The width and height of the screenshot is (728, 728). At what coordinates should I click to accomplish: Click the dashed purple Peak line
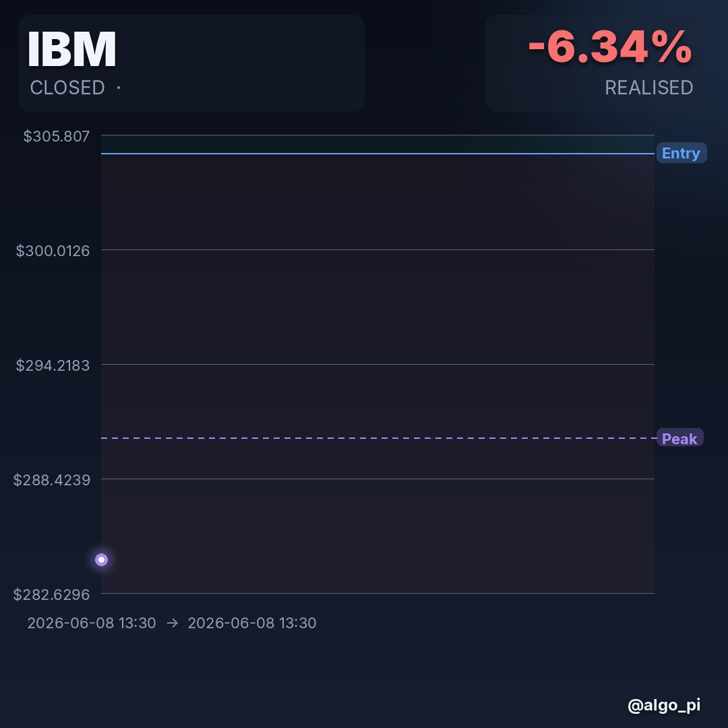(377, 438)
